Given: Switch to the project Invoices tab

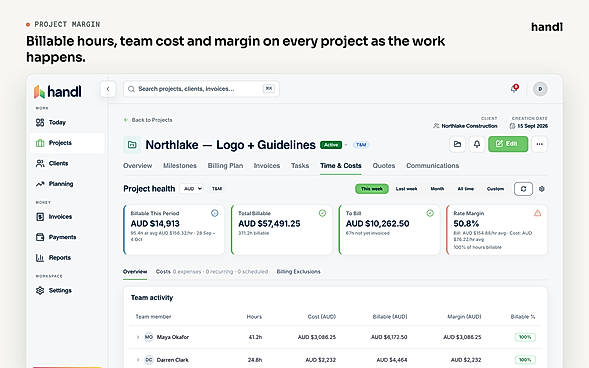Looking at the screenshot, I should (267, 166).
